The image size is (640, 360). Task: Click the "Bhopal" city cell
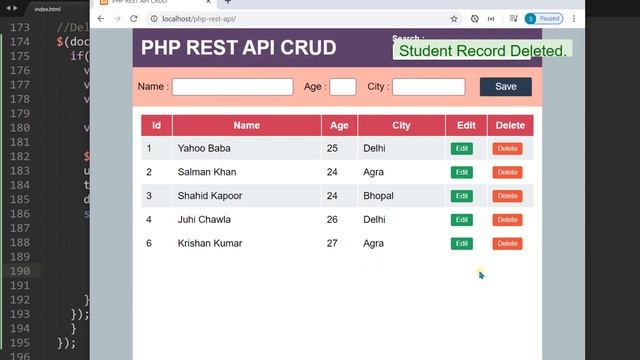[401, 196]
